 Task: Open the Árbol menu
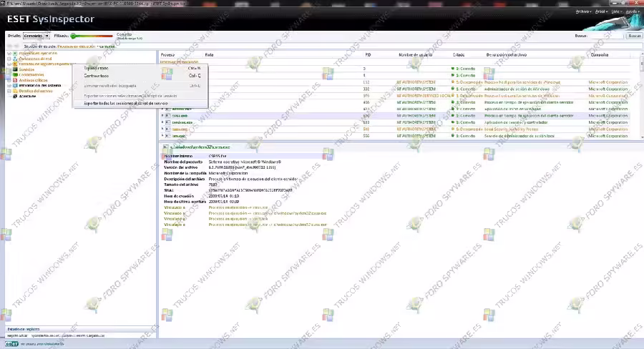coord(601,11)
